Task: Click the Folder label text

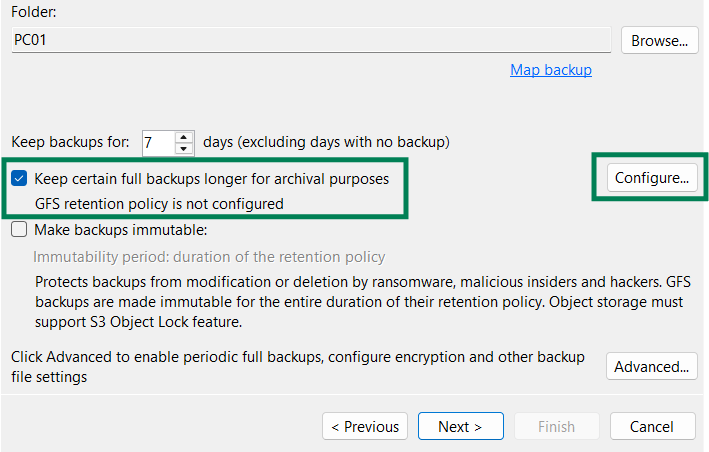Action: 32,12
